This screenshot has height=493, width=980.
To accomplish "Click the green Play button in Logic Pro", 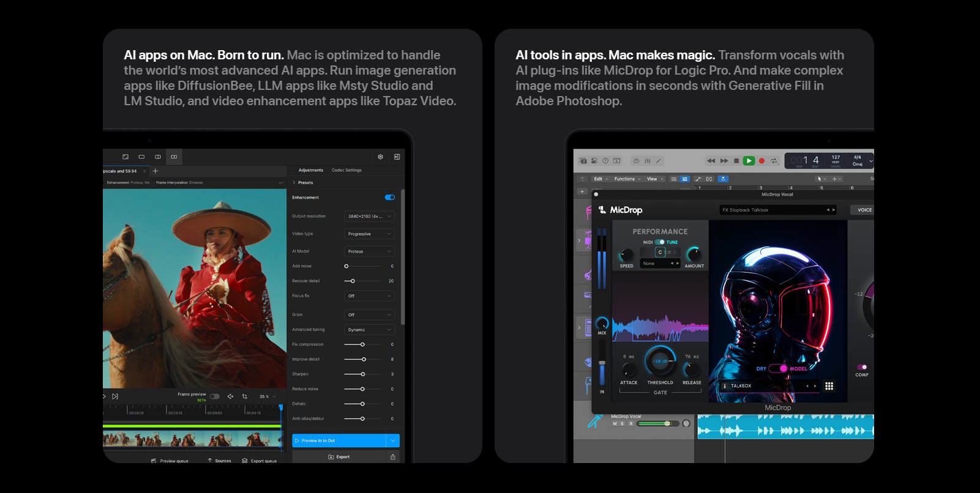I will coord(749,161).
